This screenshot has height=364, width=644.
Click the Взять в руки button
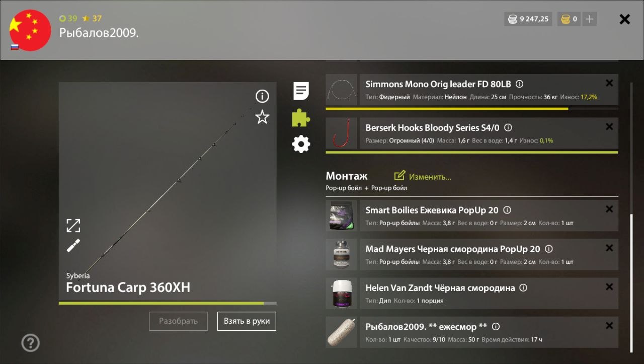tap(247, 321)
